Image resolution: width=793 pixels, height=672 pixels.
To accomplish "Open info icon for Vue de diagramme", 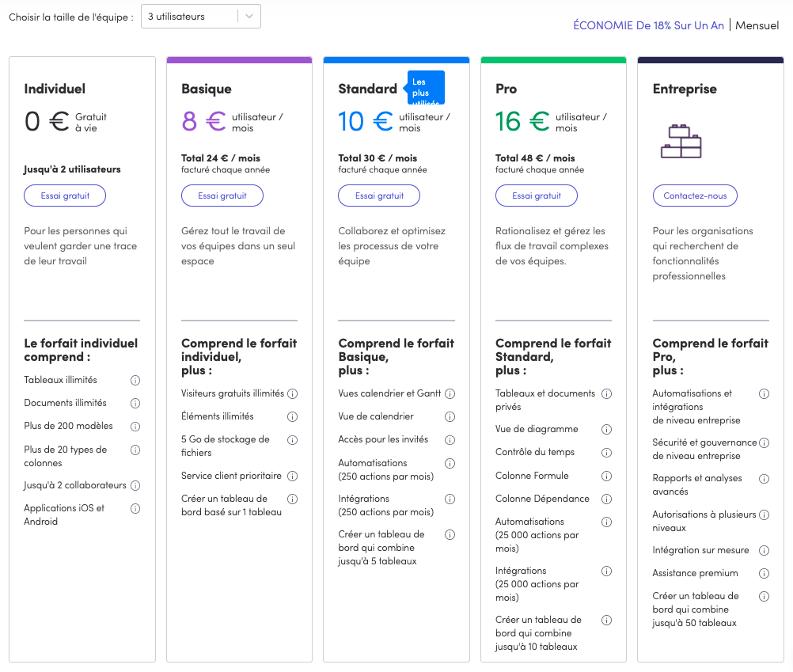I will tap(606, 429).
